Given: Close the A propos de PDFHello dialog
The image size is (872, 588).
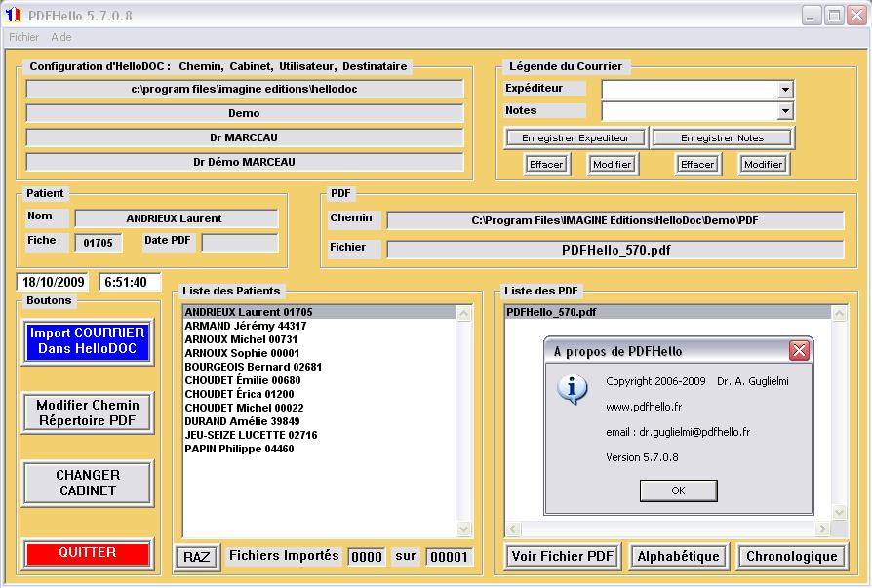Looking at the screenshot, I should pos(799,351).
